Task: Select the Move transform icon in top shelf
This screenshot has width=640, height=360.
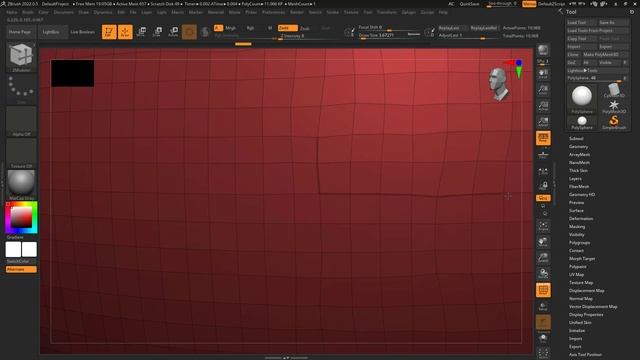Action: pyautogui.click(x=142, y=32)
